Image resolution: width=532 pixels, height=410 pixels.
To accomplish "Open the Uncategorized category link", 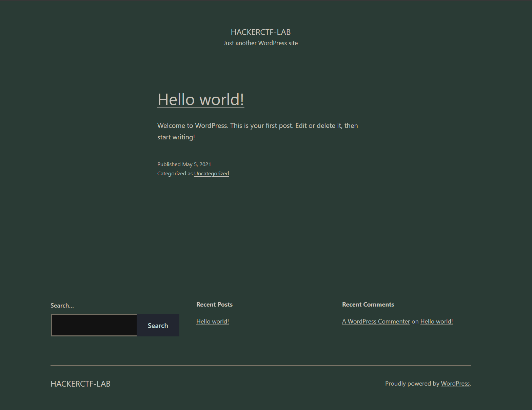I will tap(211, 174).
